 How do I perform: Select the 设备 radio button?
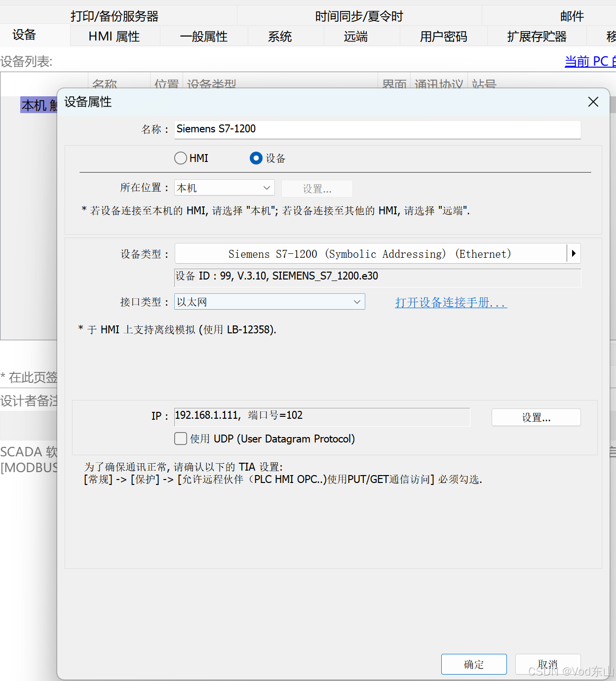[256, 158]
